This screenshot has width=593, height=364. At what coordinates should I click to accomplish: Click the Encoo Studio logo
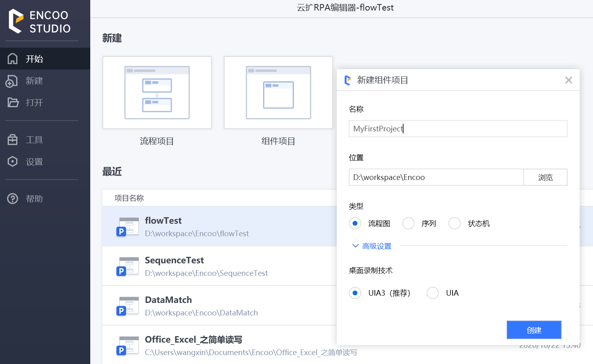point(40,21)
